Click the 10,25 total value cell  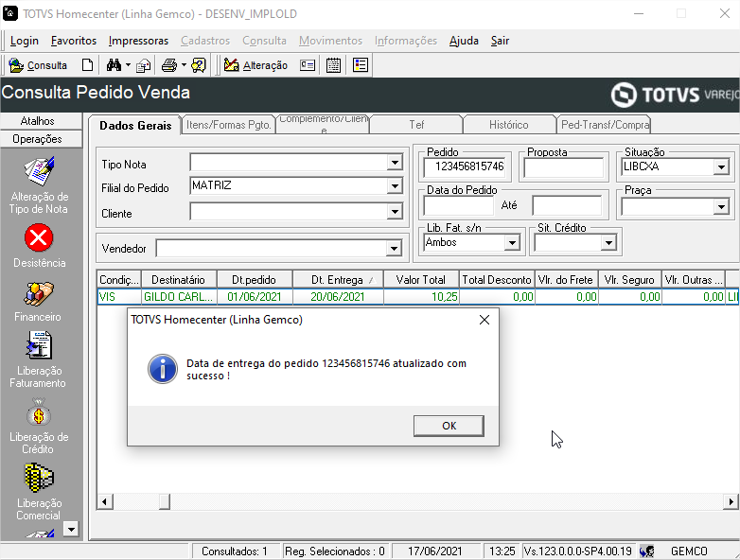421,297
